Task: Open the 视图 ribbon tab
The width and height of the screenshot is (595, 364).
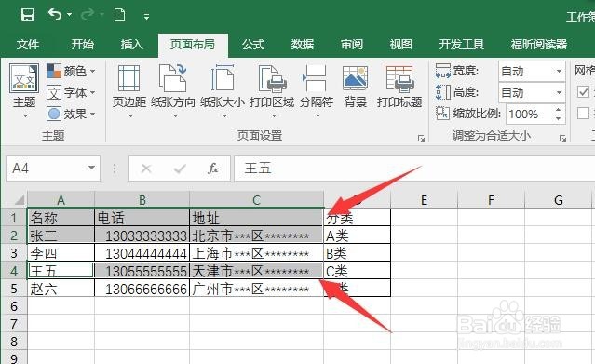Action: (400, 44)
